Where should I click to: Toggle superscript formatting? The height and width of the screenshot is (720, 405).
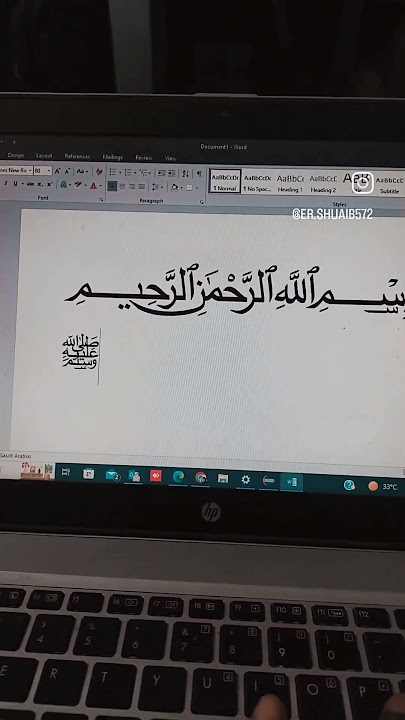tap(49, 184)
